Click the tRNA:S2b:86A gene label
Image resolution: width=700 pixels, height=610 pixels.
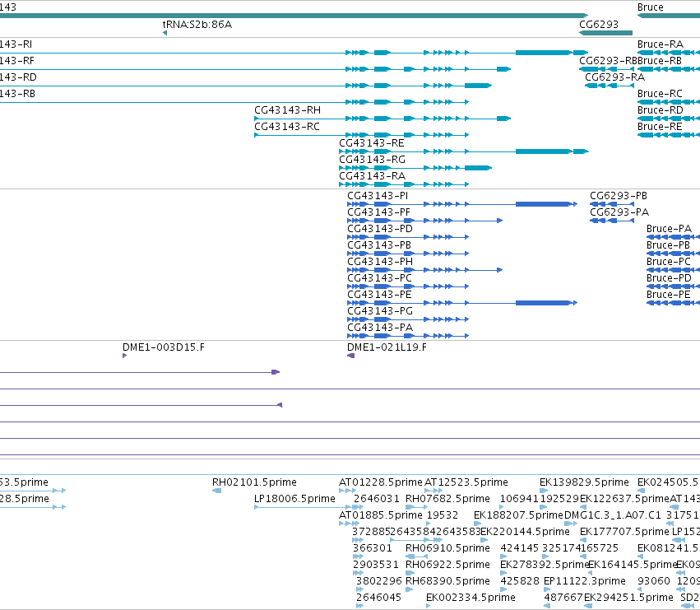(x=197, y=25)
